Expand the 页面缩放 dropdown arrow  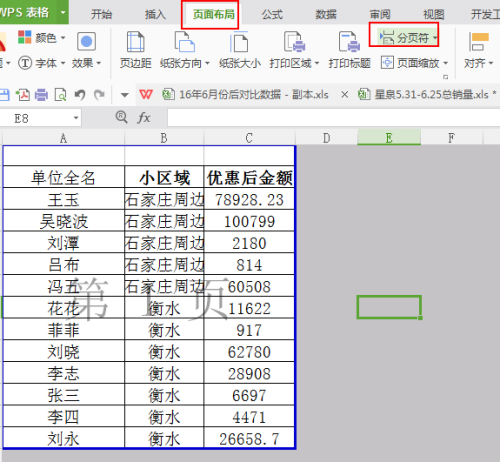click(x=446, y=63)
